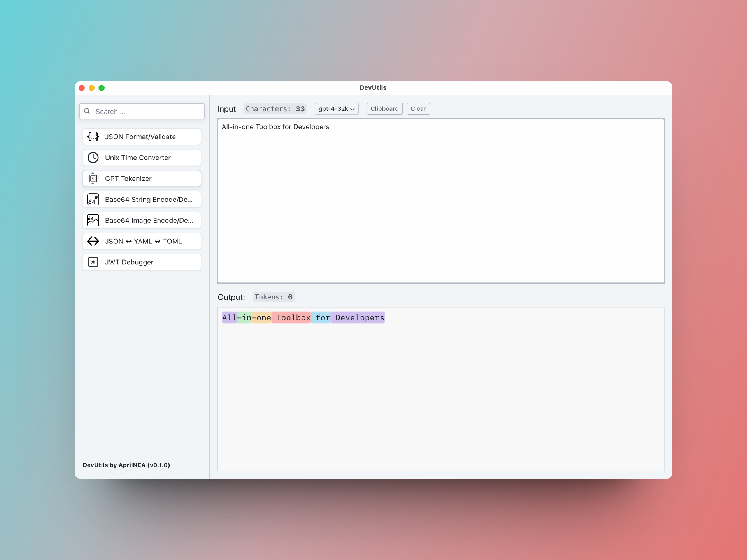Click the Input label
Image resolution: width=747 pixels, height=560 pixels.
(x=226, y=109)
